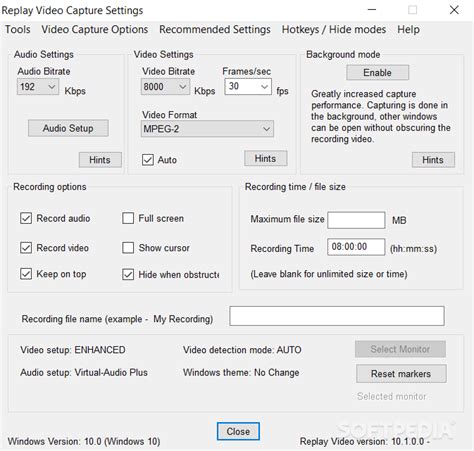Open Hints in Video Settings

pos(265,158)
